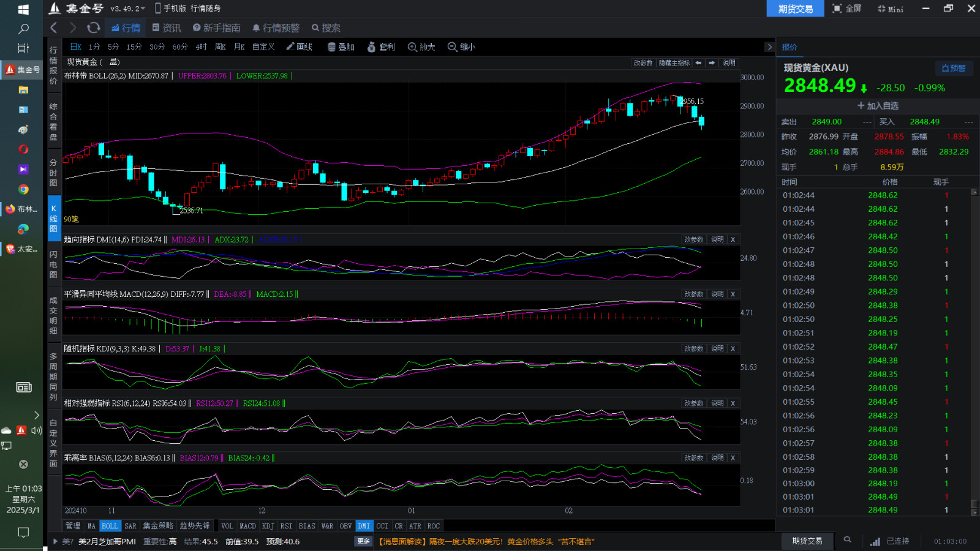Open Windows search from the taskbar
This screenshot has height=551, width=980.
[23, 29]
